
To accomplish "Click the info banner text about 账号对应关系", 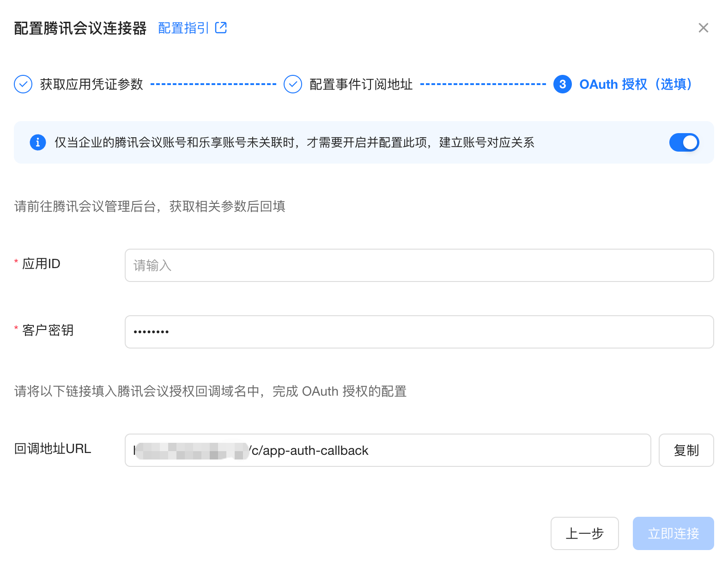I will (x=294, y=142).
